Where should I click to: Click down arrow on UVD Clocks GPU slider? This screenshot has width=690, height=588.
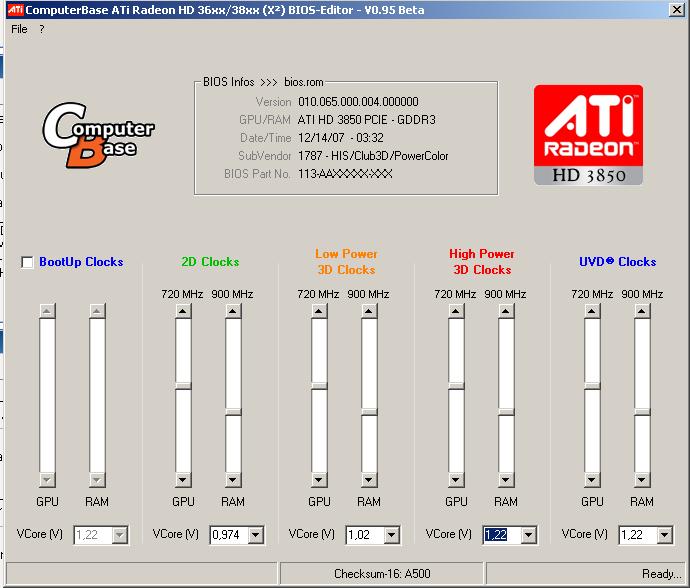592,479
